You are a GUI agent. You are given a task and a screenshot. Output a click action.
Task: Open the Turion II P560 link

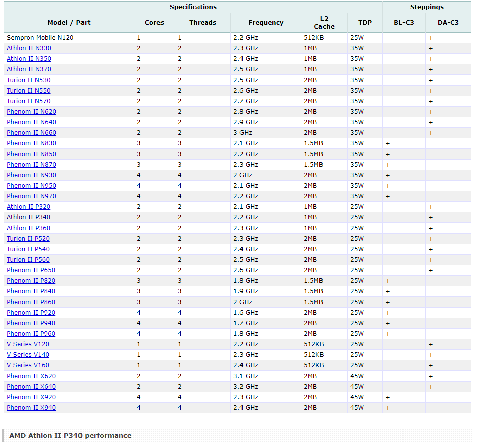pos(28,260)
